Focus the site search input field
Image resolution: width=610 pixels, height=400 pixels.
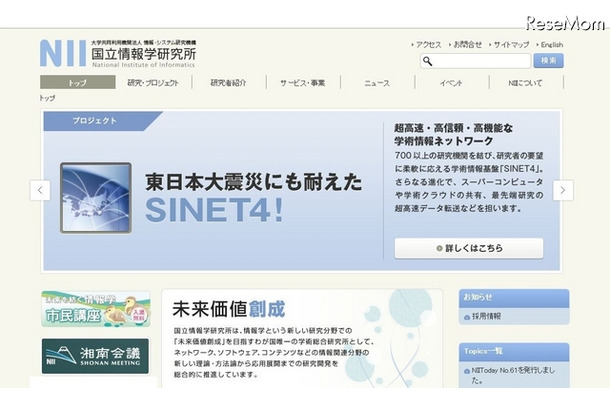pos(475,61)
